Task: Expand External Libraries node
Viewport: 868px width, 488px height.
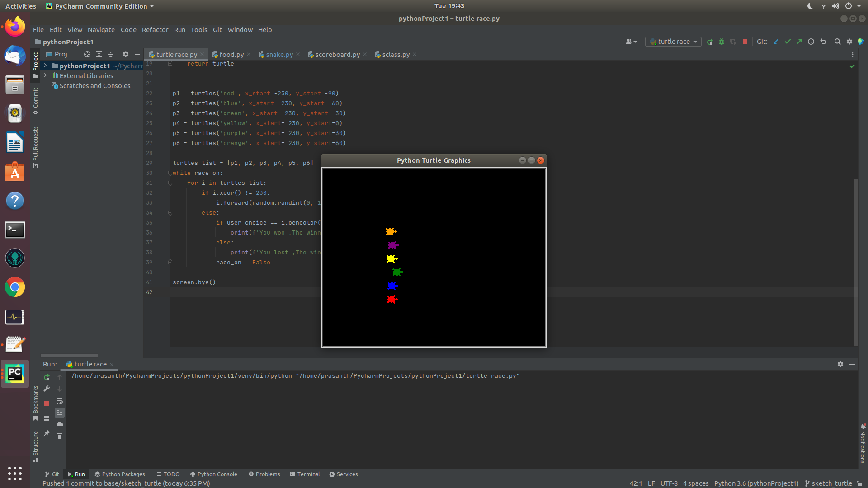Action: [x=45, y=76]
